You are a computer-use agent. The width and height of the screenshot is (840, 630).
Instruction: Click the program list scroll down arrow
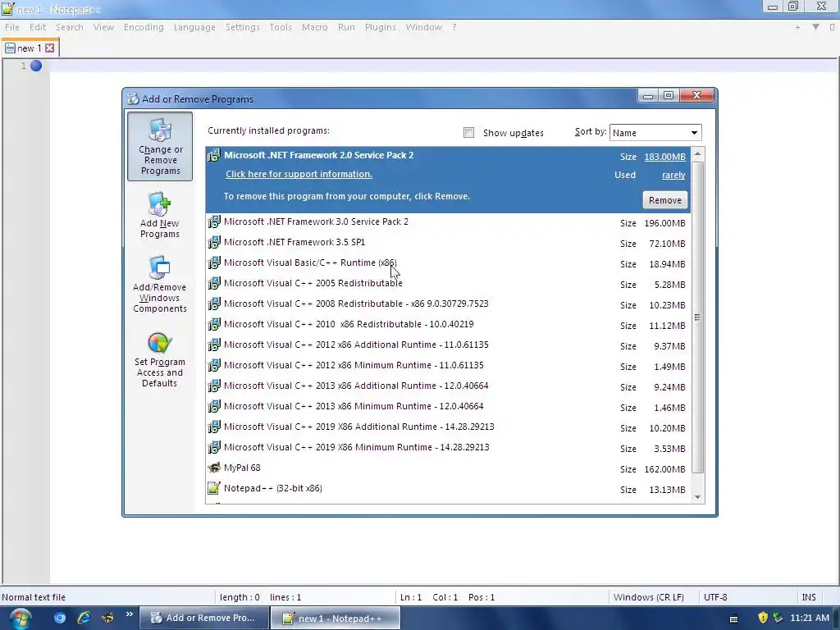click(697, 496)
